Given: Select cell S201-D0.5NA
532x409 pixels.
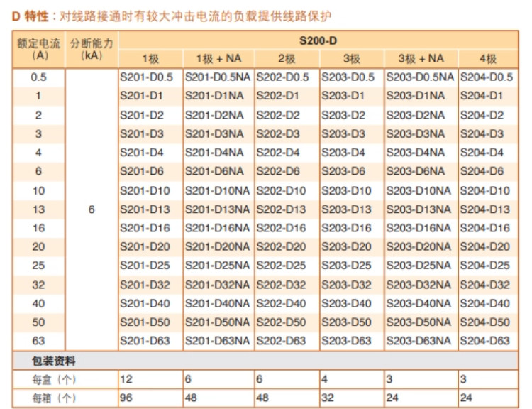Looking at the screenshot, I should pos(218,77).
